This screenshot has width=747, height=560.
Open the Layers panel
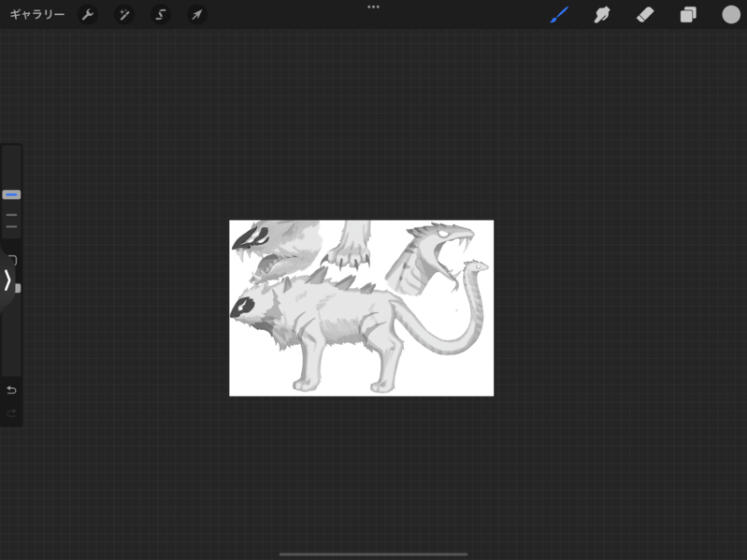pos(688,15)
